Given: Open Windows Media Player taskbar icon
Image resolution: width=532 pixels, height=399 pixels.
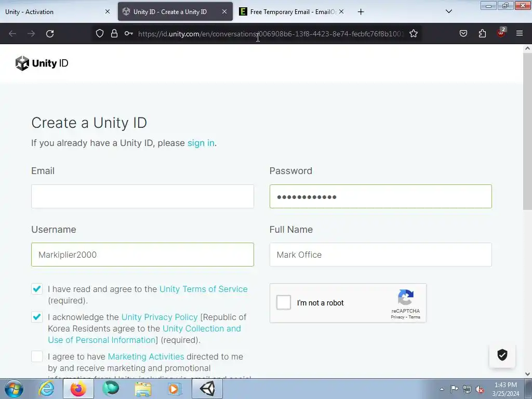Looking at the screenshot, I should click(175, 389).
